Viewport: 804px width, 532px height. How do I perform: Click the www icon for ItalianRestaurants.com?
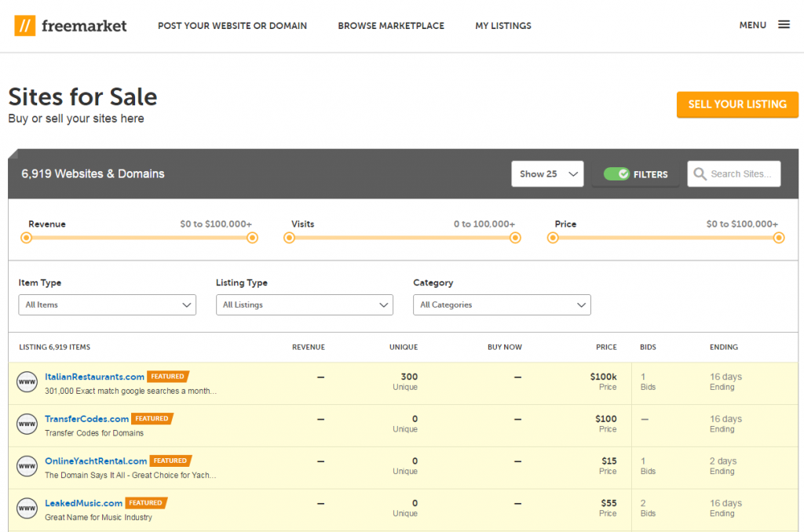(x=27, y=382)
